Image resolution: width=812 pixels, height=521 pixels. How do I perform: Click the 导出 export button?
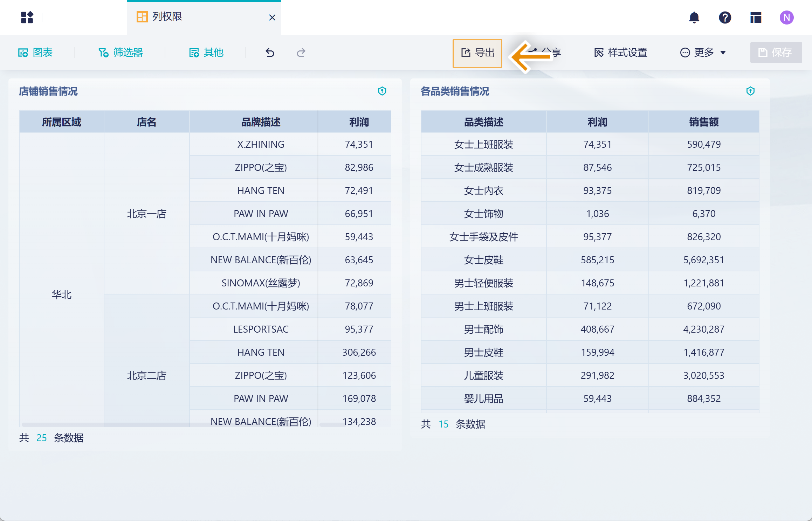coord(477,53)
